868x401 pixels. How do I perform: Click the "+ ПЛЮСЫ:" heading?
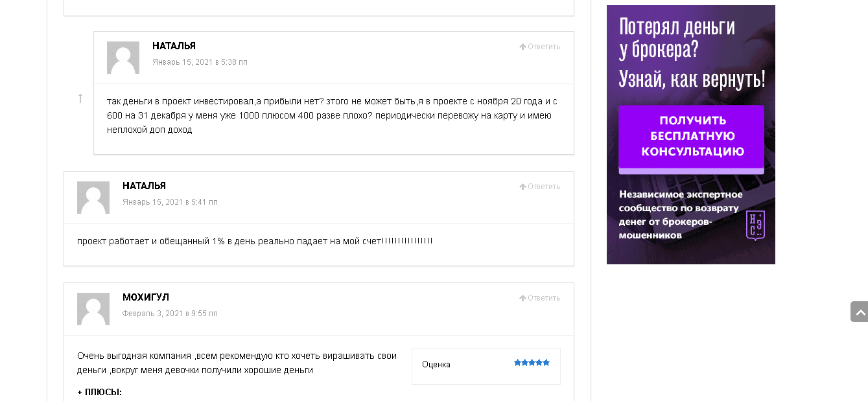tap(100, 392)
